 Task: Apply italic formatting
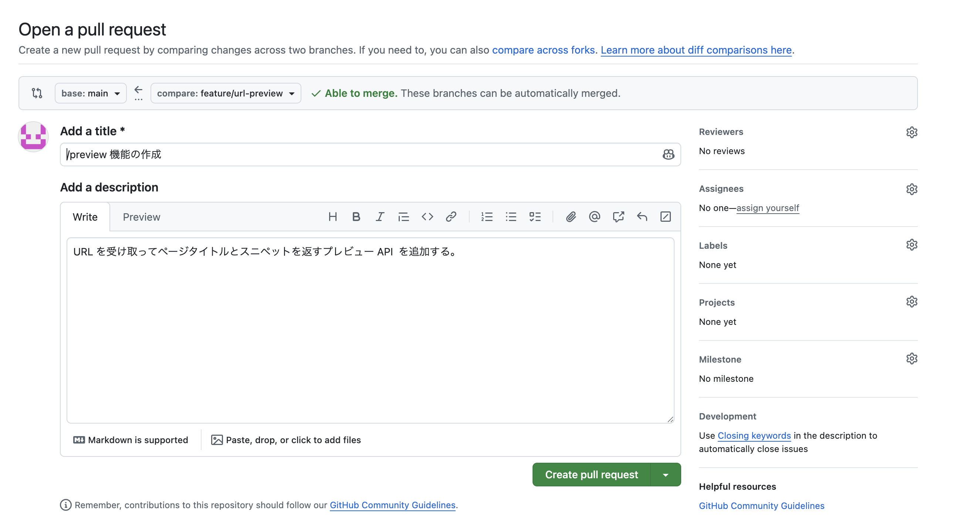coord(379,217)
